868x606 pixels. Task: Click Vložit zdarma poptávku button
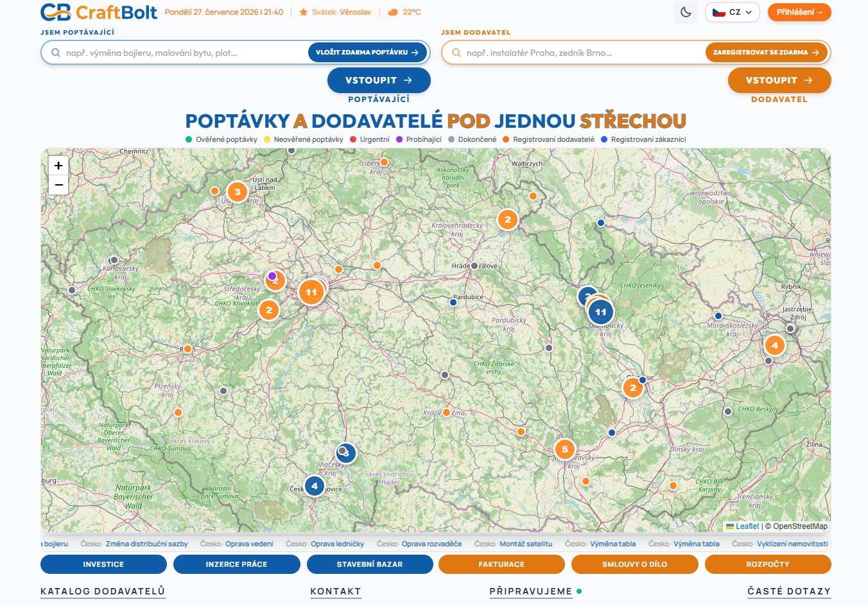[367, 53]
